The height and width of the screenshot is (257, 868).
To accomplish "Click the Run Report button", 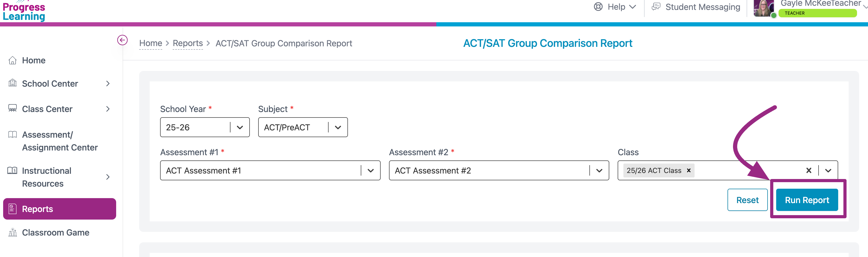I will (807, 200).
